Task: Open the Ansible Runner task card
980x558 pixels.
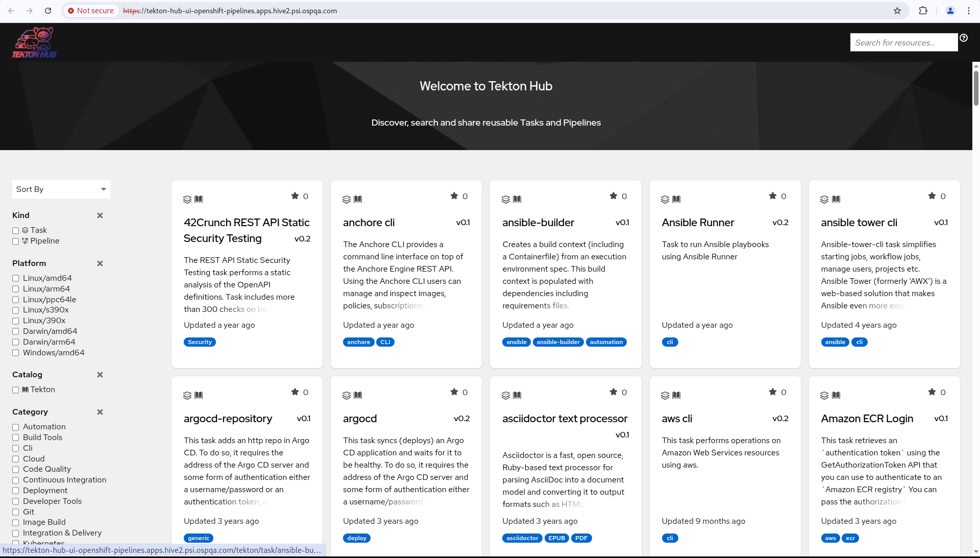Action: (698, 223)
